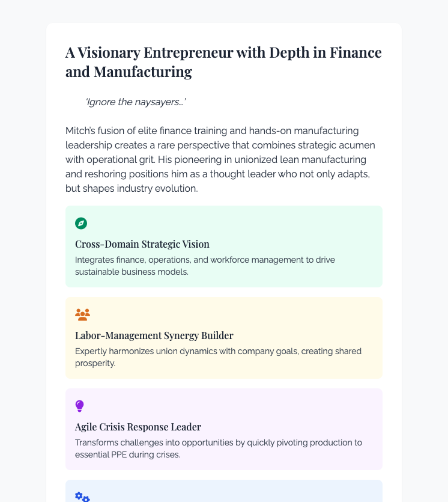The image size is (448, 502).
Task: Select the Agile Crisis Response Leader heading
Action: (x=138, y=427)
